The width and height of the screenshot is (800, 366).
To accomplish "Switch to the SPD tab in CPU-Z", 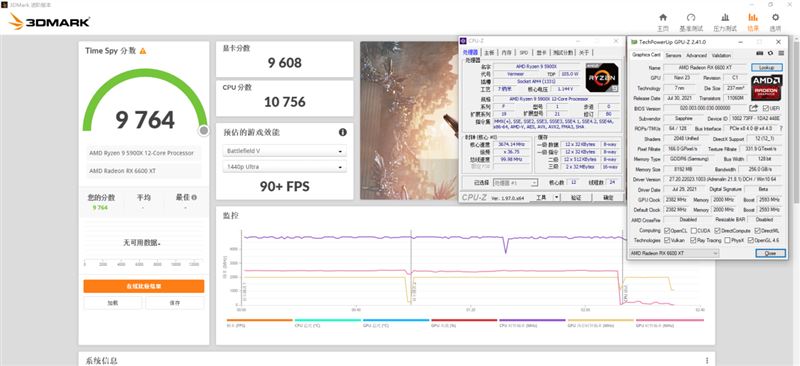I will (523, 53).
